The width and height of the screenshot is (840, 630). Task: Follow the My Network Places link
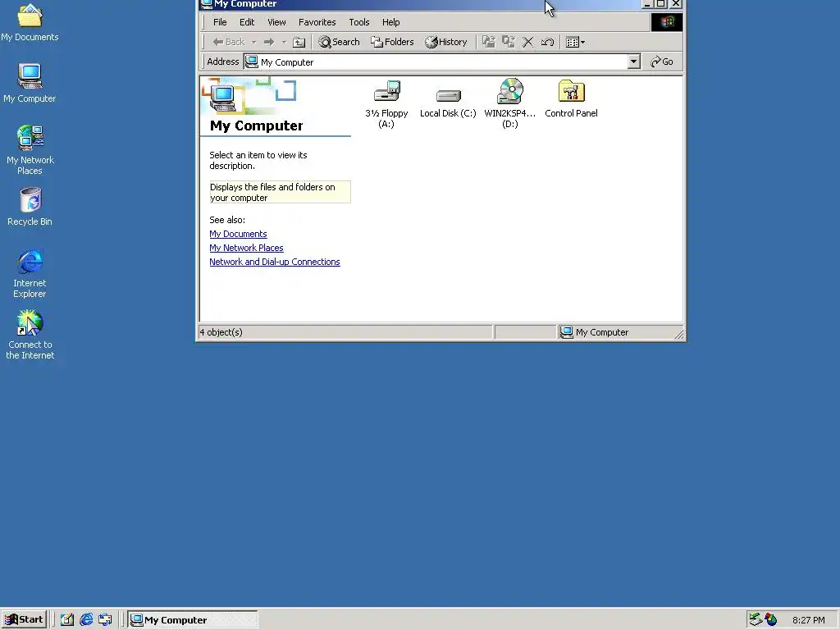click(246, 248)
